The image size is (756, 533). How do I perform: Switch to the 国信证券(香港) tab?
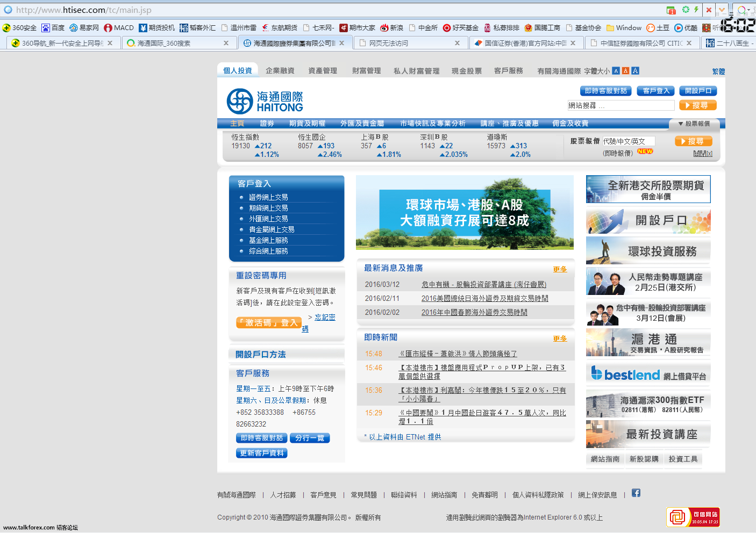[x=526, y=43]
